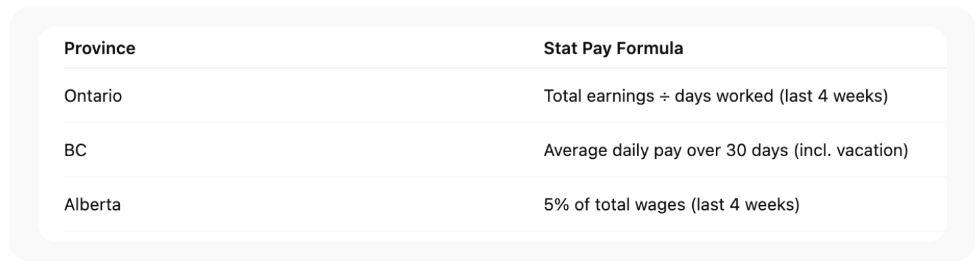Click '(last 4 weeks)' in Alberta's row
This screenshot has width=980, height=268.
tap(745, 205)
